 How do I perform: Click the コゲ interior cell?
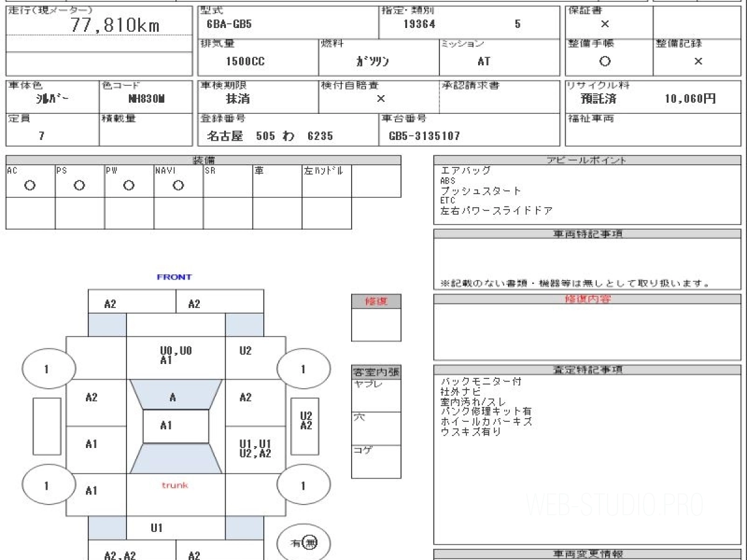[375, 461]
